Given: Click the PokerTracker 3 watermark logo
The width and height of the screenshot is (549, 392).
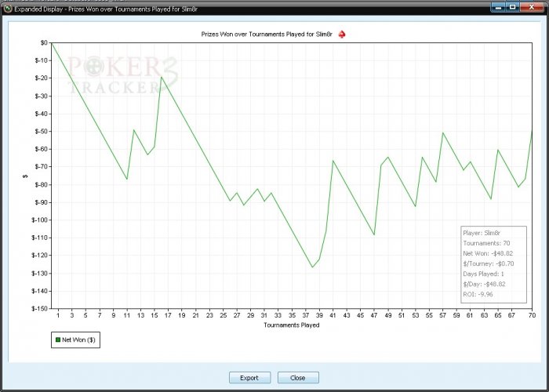Looking at the screenshot, I should tap(122, 75).
